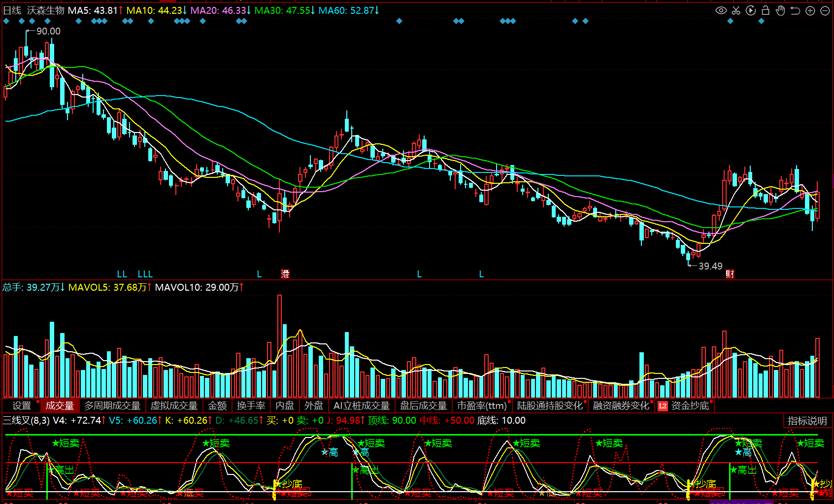Click the MA60: 52.87 readout
The width and height of the screenshot is (834, 504).
click(x=349, y=10)
